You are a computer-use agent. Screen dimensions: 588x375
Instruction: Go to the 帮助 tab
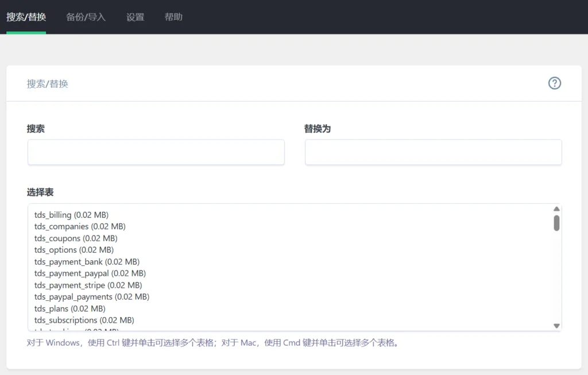click(x=173, y=17)
